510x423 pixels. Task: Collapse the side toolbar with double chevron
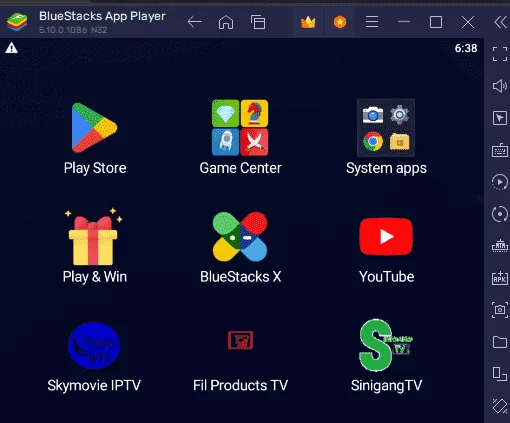(x=500, y=22)
